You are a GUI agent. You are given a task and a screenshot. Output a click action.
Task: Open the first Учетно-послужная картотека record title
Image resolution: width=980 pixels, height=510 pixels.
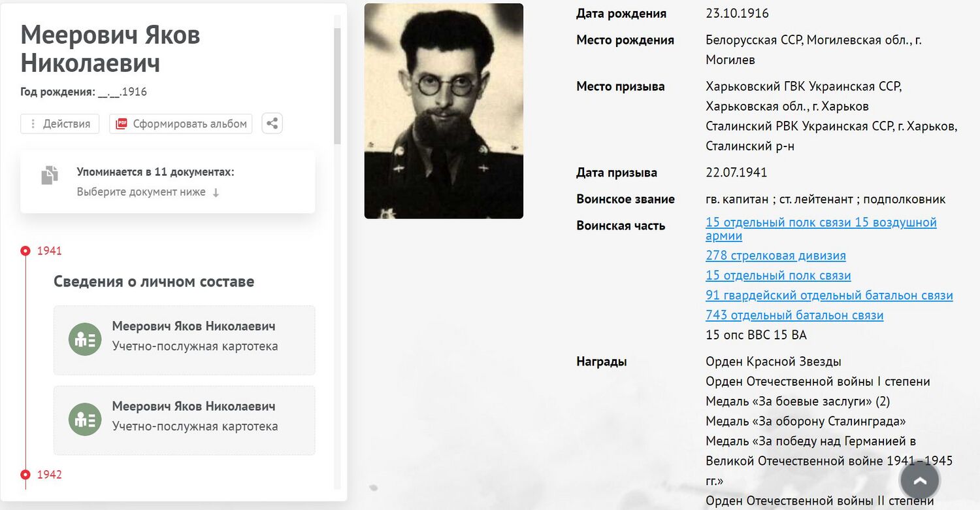coord(193,326)
